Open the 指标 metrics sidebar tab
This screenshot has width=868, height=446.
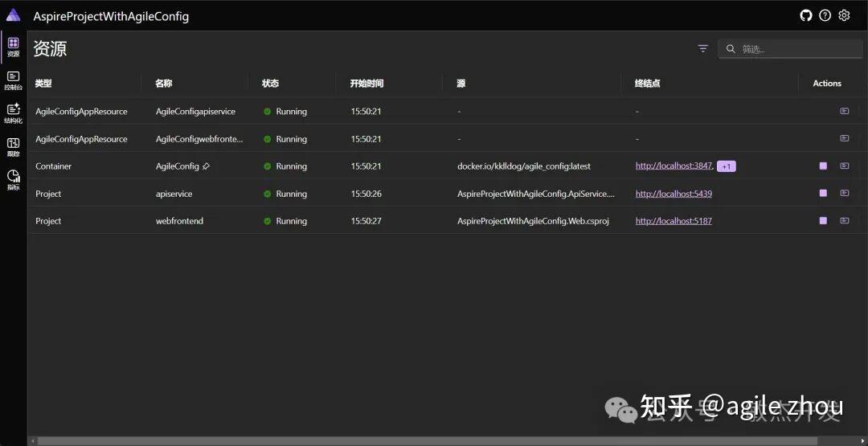coord(14,180)
